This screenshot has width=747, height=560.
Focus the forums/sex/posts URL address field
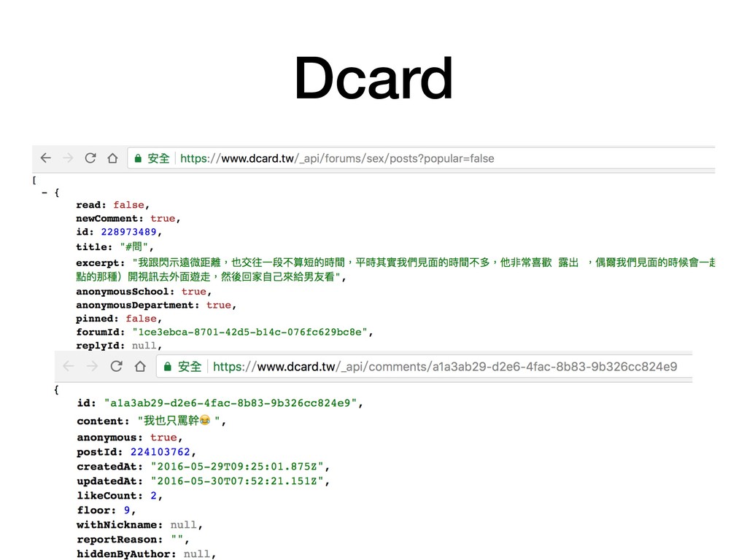422,158
